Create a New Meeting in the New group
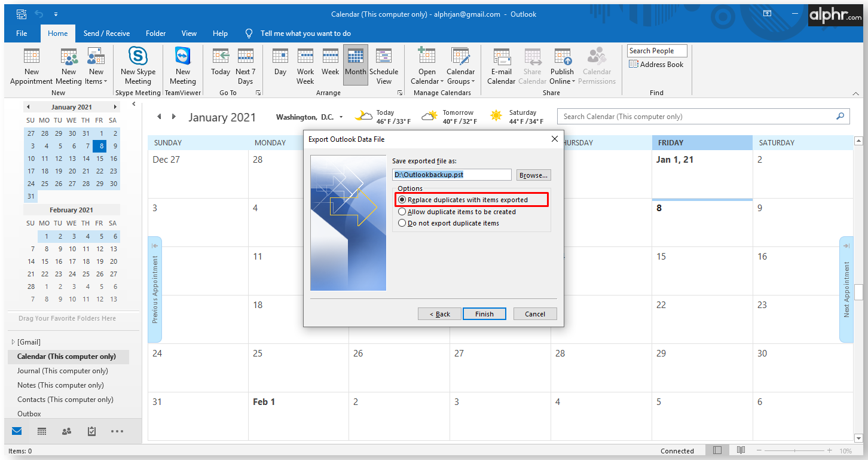 pyautogui.click(x=69, y=66)
